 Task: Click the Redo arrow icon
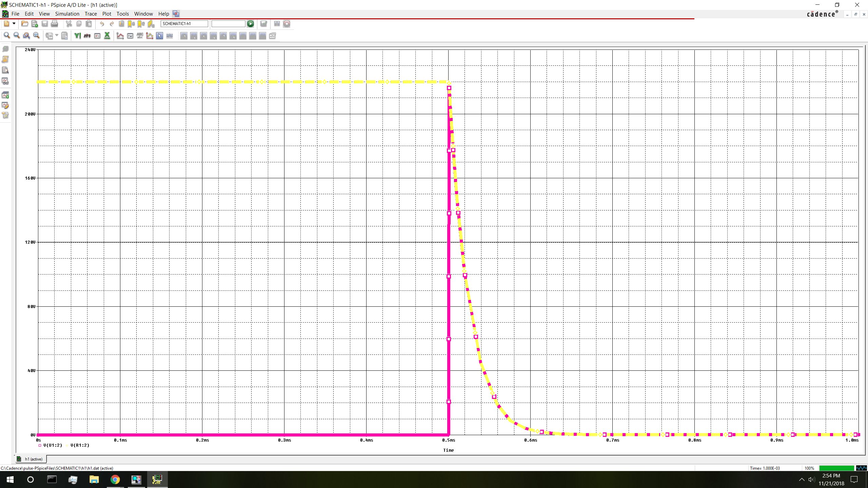click(112, 24)
